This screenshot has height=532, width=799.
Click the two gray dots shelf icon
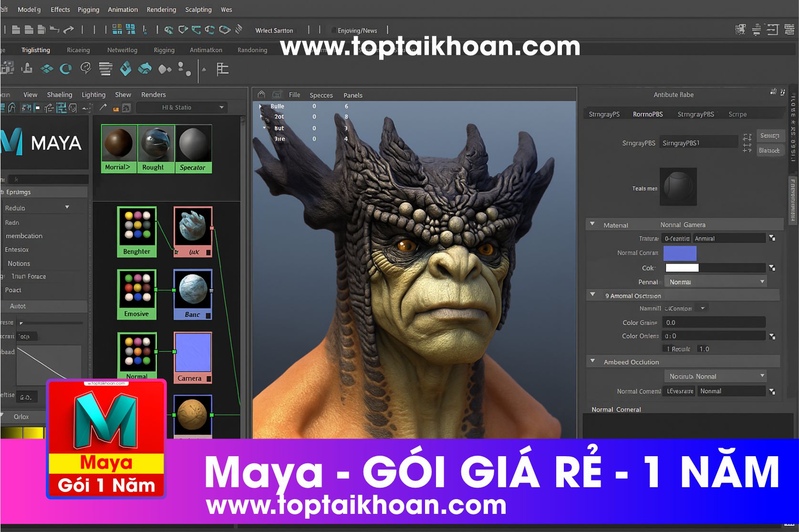[185, 70]
